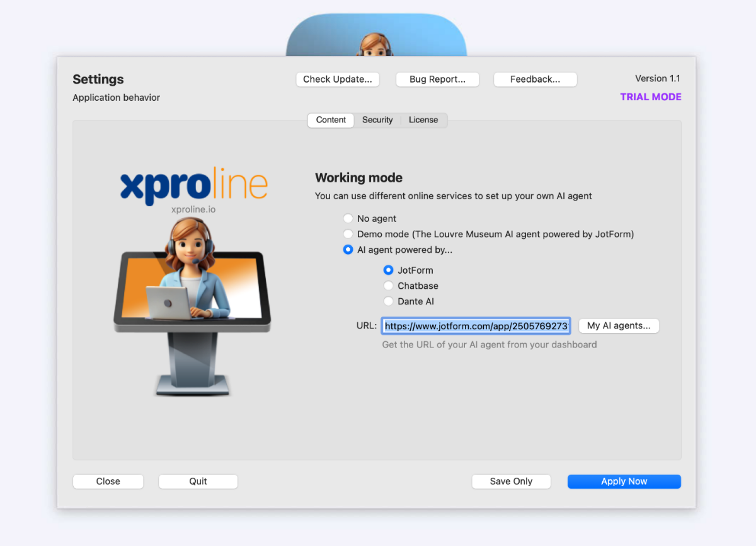Focus the agent URL input field
Screen dimensions: 756x546
coord(476,326)
